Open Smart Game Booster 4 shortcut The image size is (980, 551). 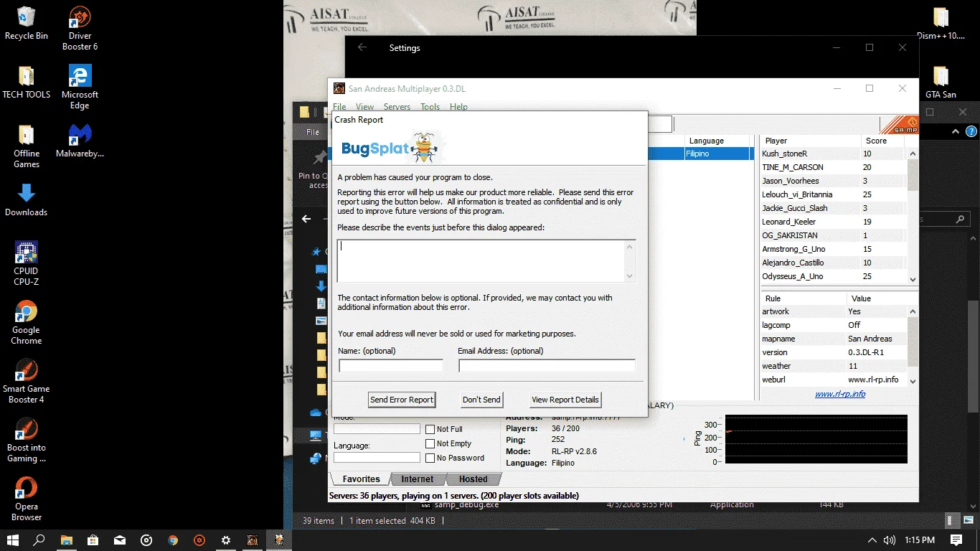(x=27, y=381)
